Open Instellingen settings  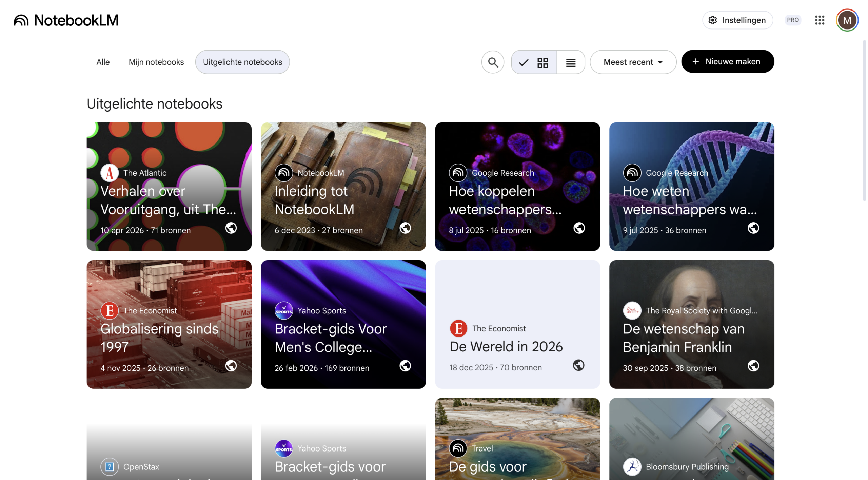pos(737,20)
